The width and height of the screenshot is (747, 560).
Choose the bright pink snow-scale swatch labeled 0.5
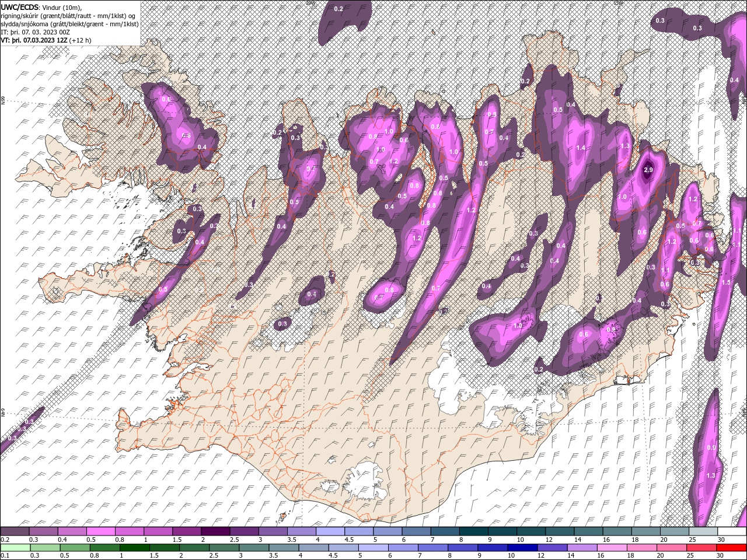(100, 531)
